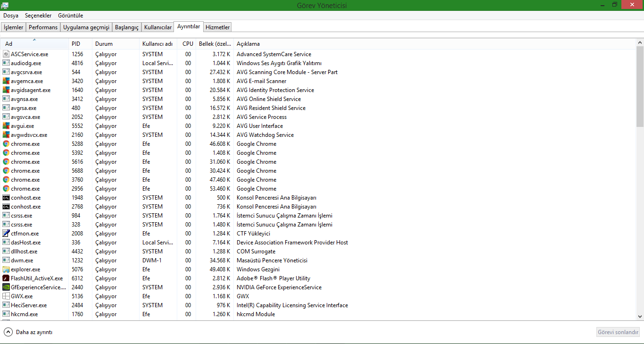This screenshot has height=344, width=644.
Task: Switch to the Uygulama geçmişi tab
Action: [x=86, y=27]
